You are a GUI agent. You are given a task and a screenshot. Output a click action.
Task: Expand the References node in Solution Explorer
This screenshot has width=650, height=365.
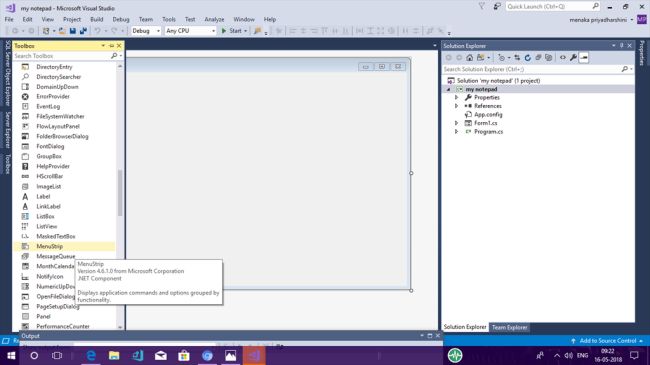[x=456, y=106]
